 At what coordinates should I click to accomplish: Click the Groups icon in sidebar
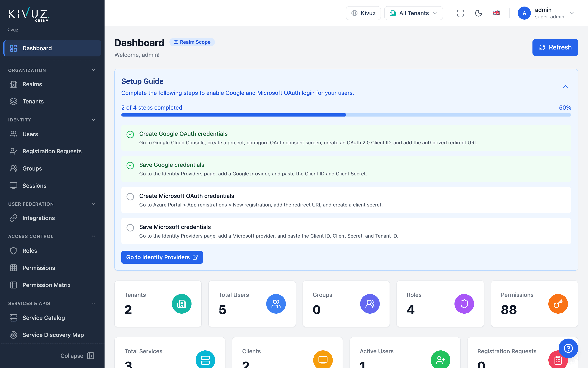pos(13,168)
